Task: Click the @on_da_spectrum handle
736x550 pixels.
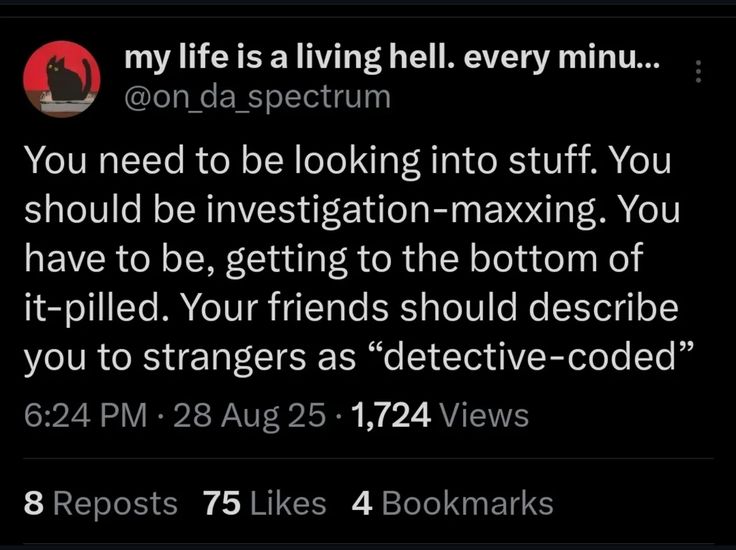Action: click(257, 97)
